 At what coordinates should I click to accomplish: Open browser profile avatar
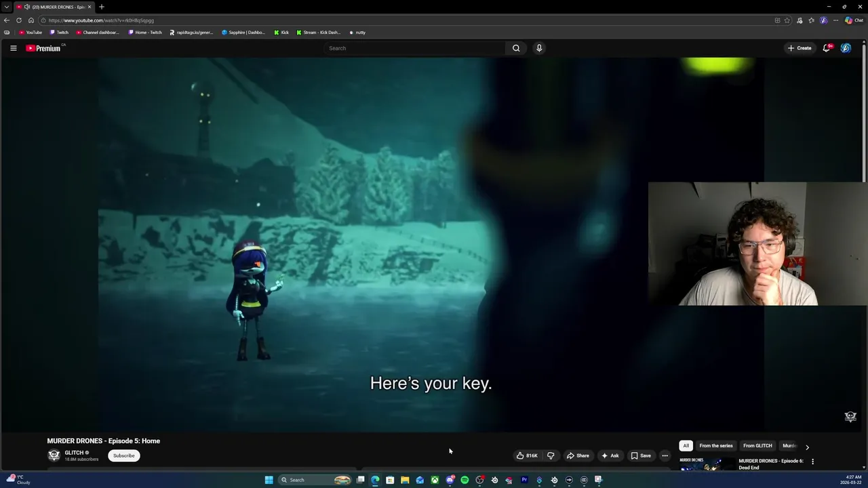pyautogui.click(x=823, y=20)
